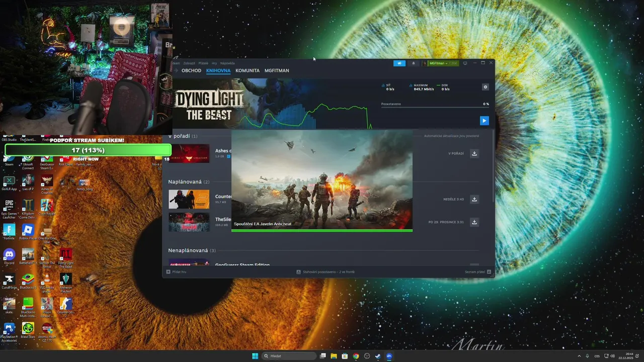Open the Battlefield 6 desktop shortcut

point(28,256)
